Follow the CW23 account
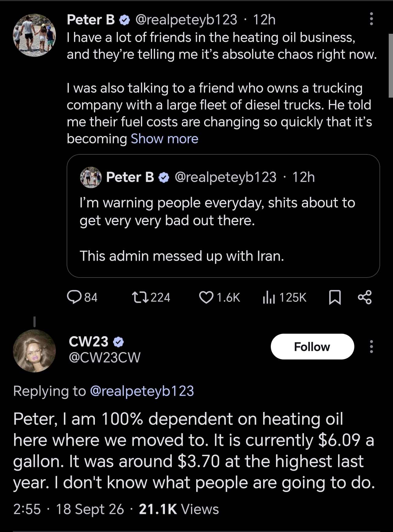The height and width of the screenshot is (532, 393). click(312, 347)
